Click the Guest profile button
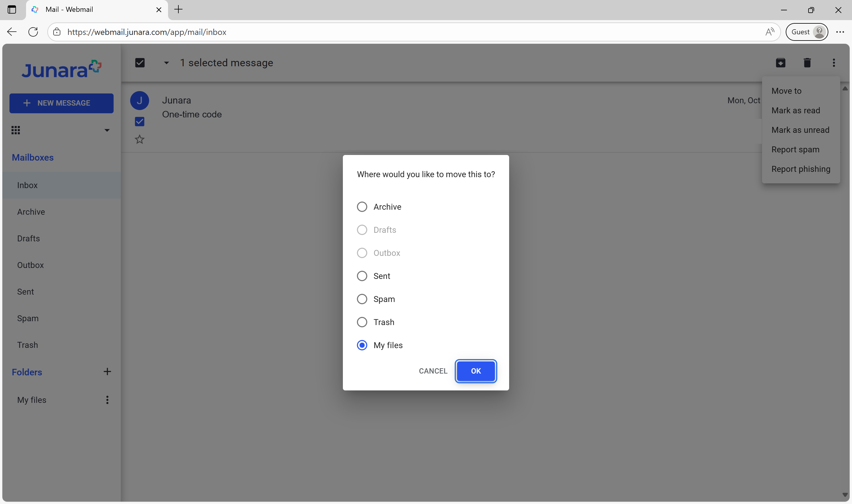 coord(807,32)
